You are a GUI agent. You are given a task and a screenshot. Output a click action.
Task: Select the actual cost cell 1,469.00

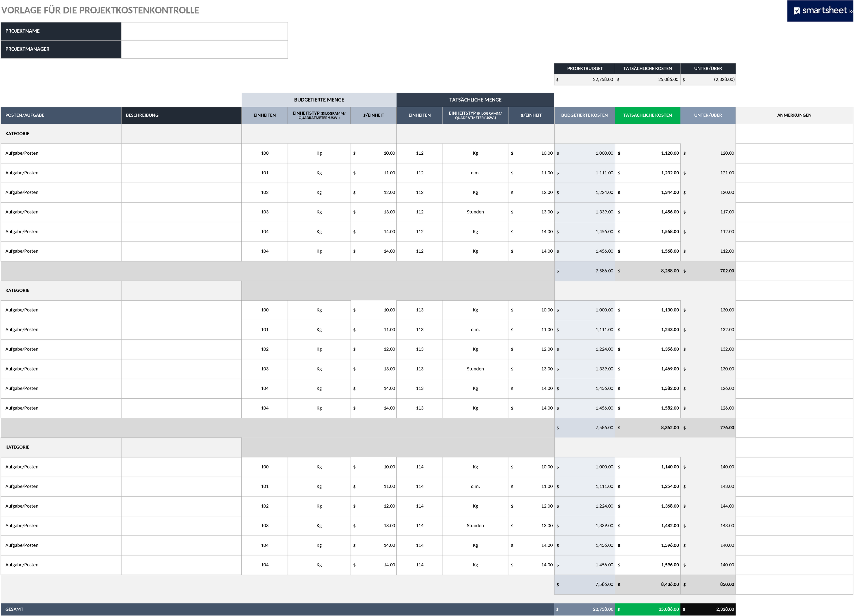click(x=648, y=369)
